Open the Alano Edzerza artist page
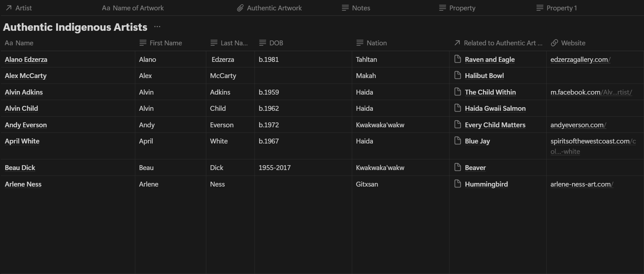Screen dimensions: 644x274 pyautogui.click(x=26, y=60)
